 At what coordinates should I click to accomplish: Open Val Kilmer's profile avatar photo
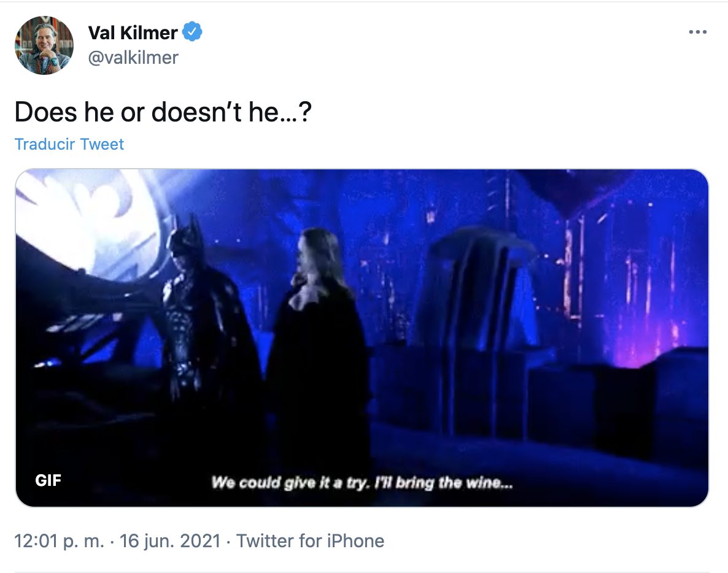44,46
